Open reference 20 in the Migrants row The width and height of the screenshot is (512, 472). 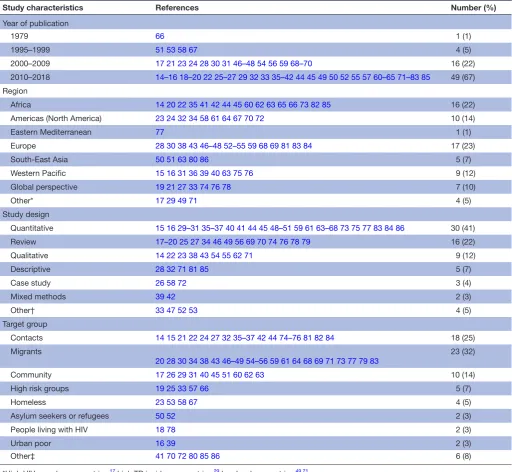[x=160, y=361]
